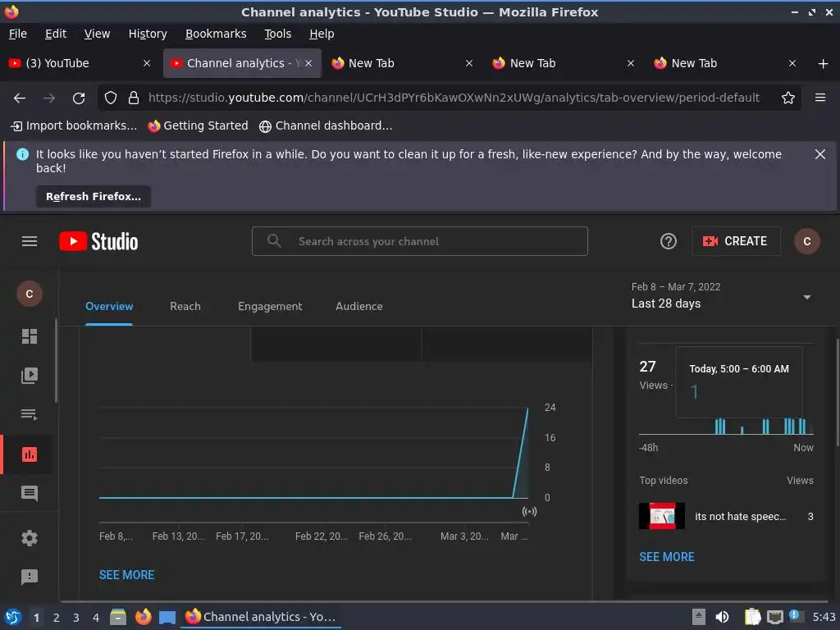Screen dimensions: 840x630
Task: Open the top video thumbnail
Action: [662, 516]
